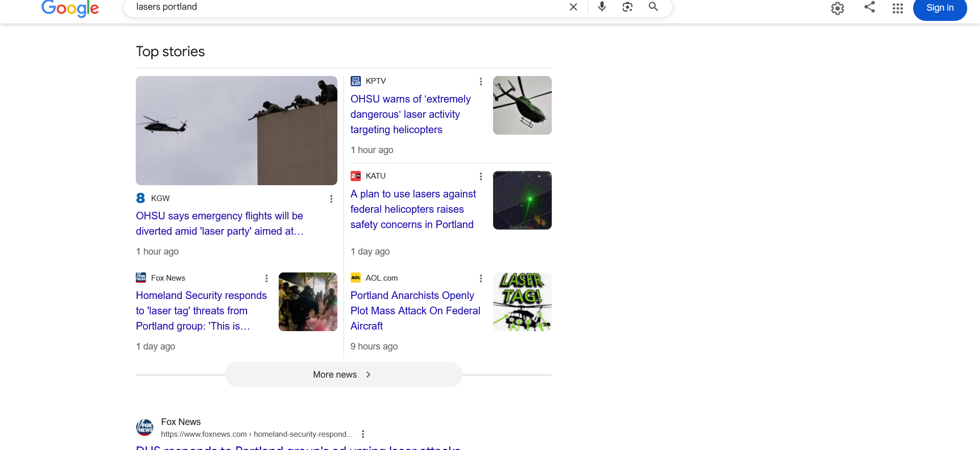Open Google Lens image search

pos(628,7)
